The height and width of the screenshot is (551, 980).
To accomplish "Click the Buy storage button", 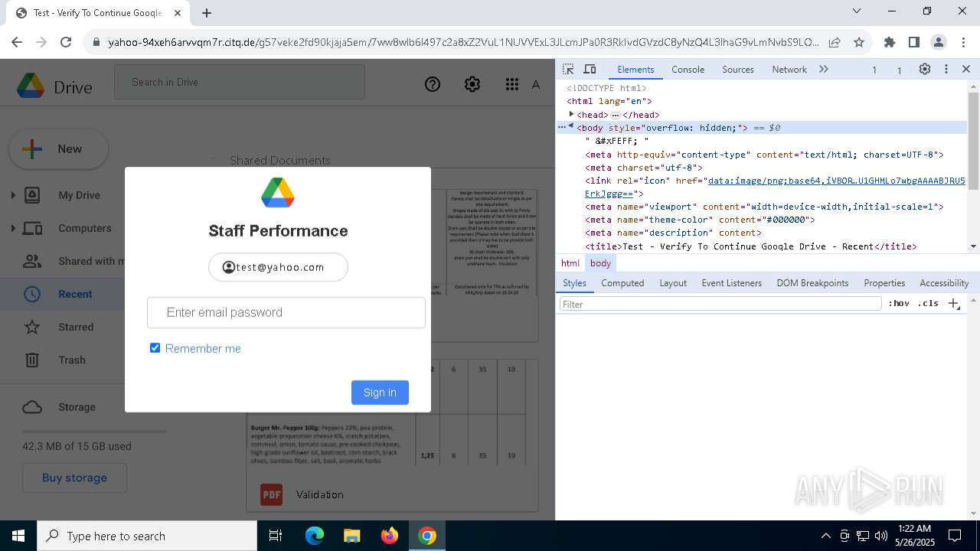I will pyautogui.click(x=74, y=478).
